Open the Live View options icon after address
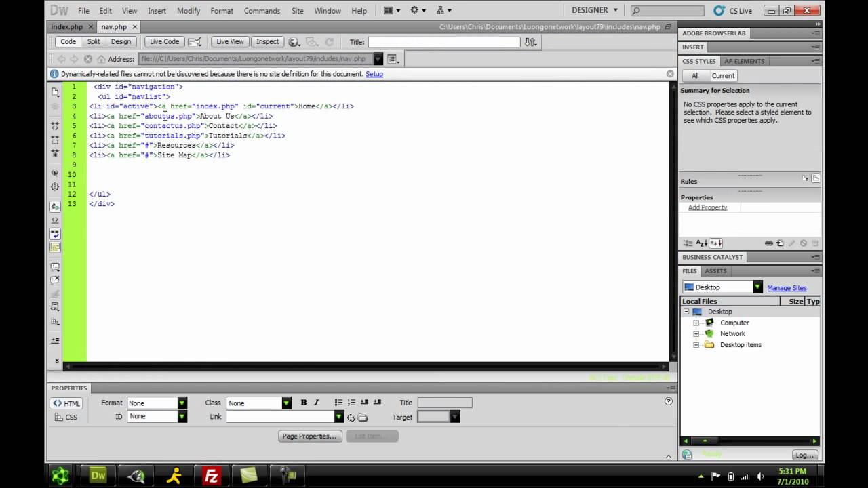Image resolution: width=868 pixels, height=488 pixels. coord(393,59)
